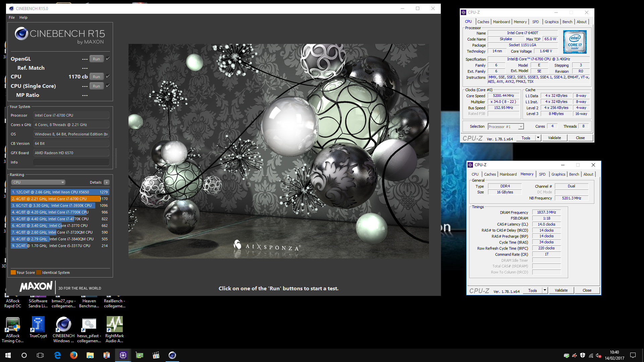Select Memory tab in top CPU-Z window

(520, 22)
